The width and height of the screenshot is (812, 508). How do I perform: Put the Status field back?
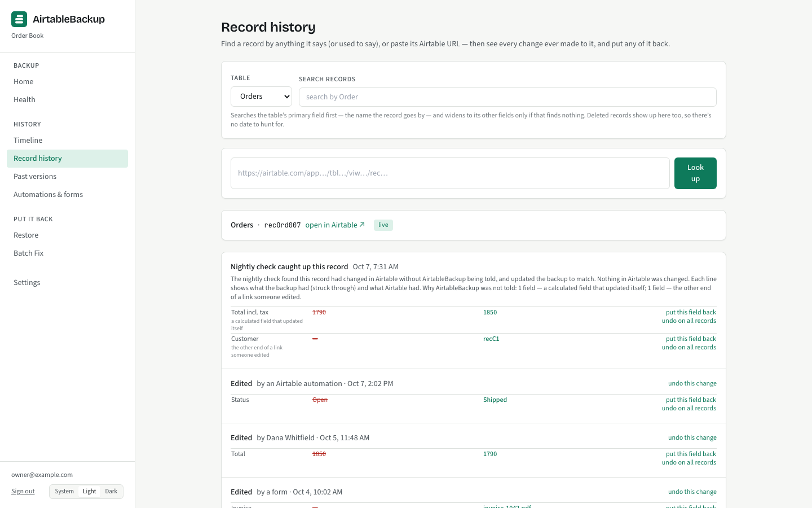pos(691,400)
